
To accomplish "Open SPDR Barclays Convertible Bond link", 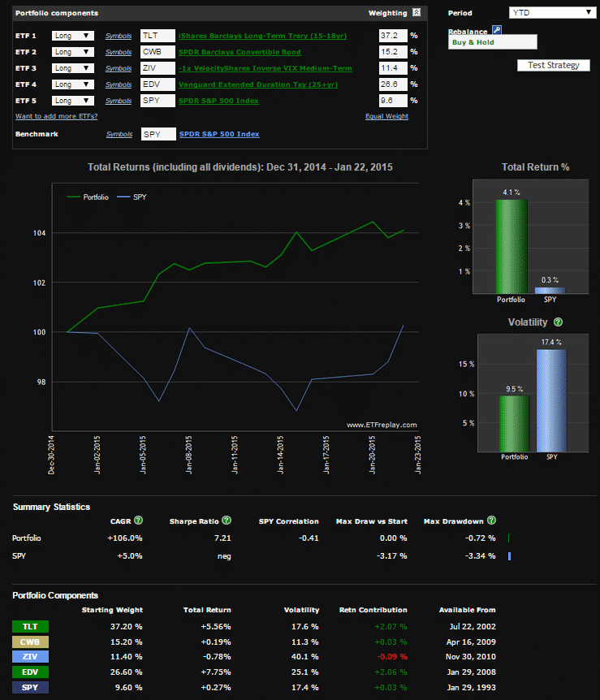I will [240, 52].
